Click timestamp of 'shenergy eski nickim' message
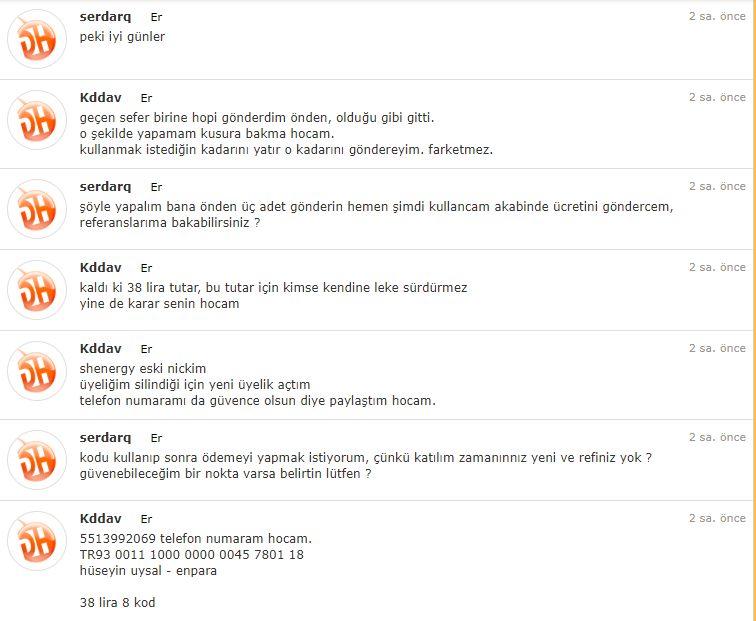This screenshot has height=621, width=756. pos(717,348)
